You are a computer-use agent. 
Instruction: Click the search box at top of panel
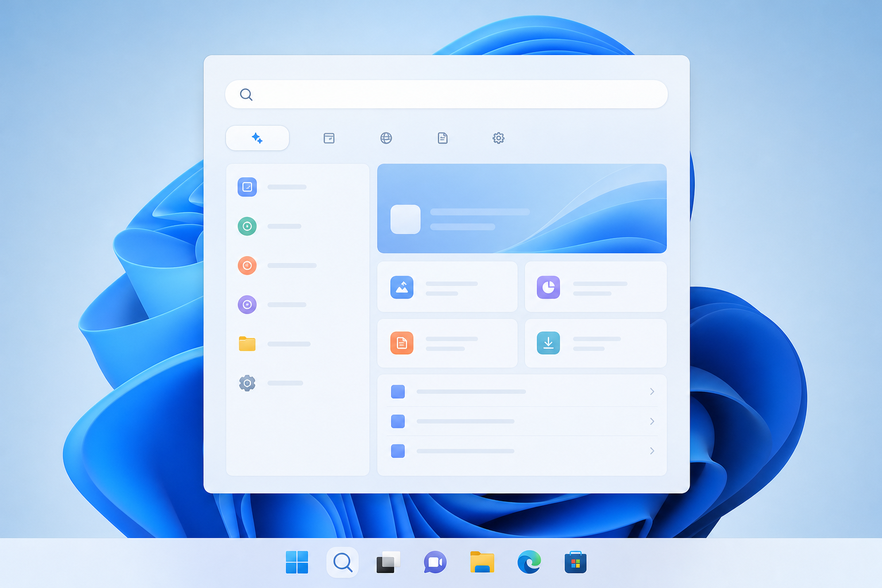click(x=446, y=94)
